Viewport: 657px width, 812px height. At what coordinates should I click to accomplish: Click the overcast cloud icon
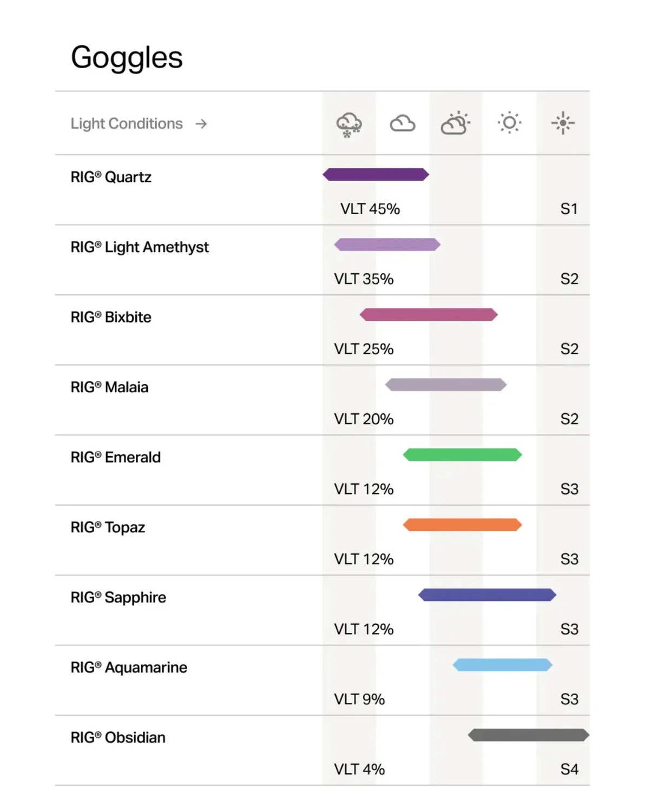[402, 124]
